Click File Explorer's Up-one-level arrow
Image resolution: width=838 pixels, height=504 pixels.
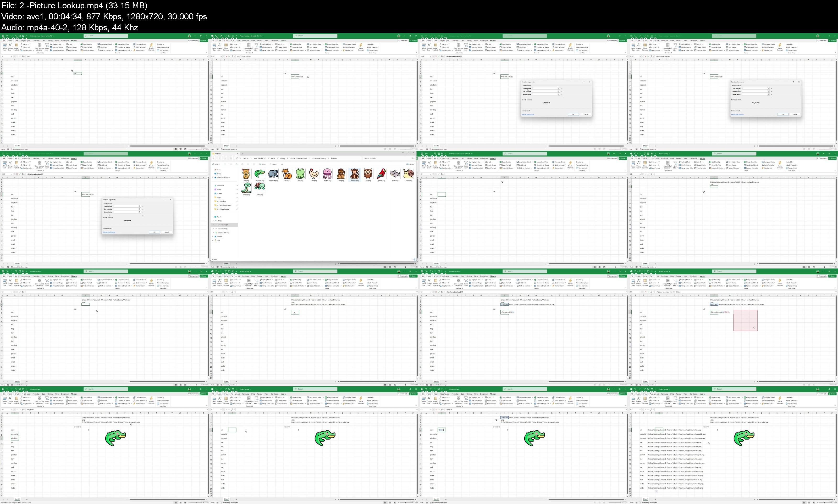[x=225, y=159]
